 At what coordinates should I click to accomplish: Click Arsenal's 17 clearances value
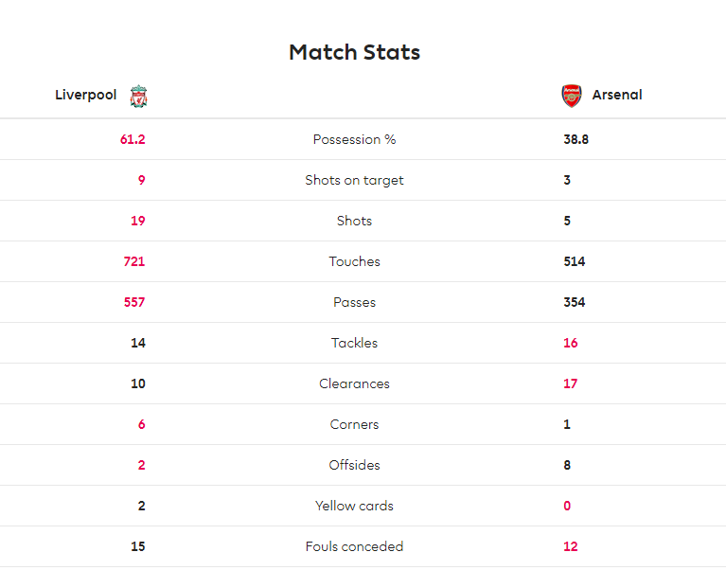tap(571, 383)
